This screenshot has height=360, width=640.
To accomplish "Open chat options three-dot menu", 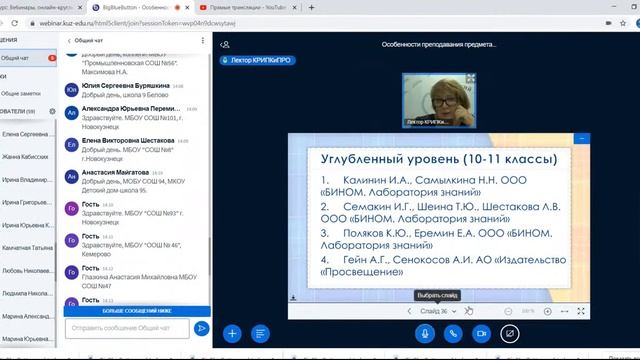I will pos(203,40).
